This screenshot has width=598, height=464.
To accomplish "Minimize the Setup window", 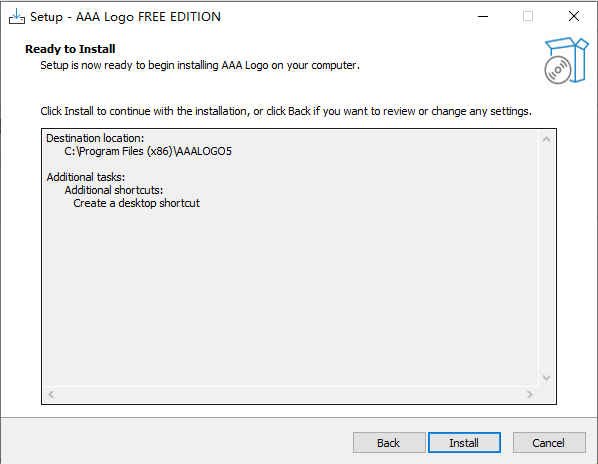I will 483,16.
